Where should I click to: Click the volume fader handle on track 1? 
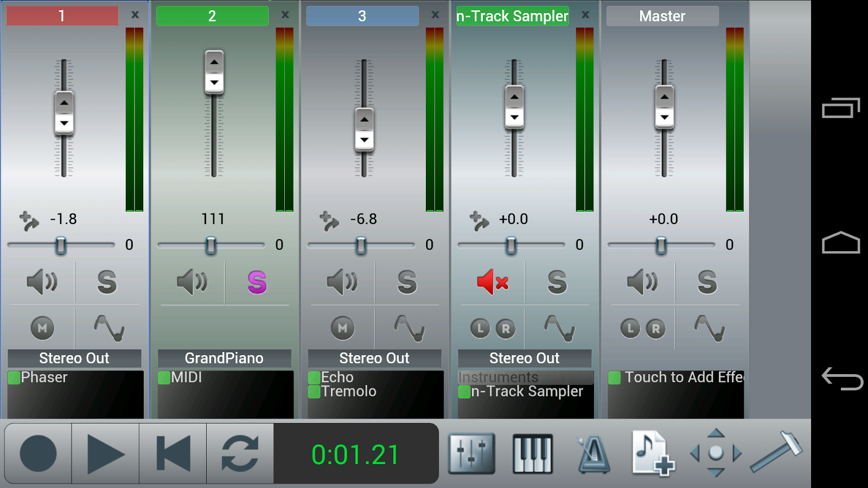pos(64,113)
